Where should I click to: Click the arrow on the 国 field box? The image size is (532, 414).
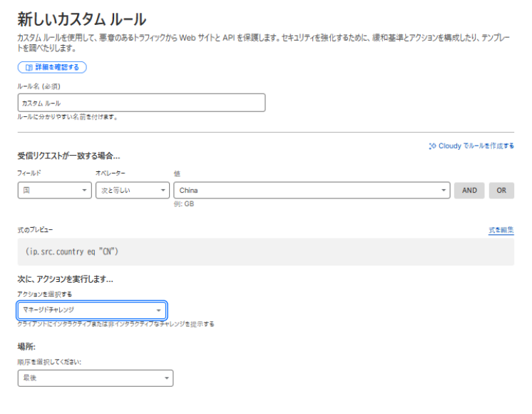pyautogui.click(x=84, y=191)
